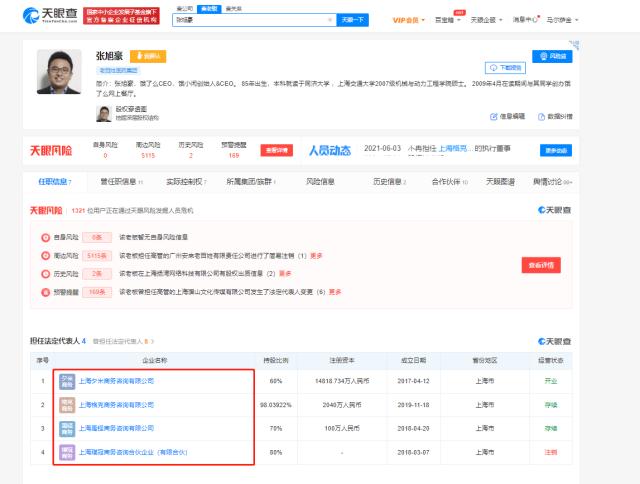Click the red circle icon for 自身风险
640x484 pixels.
(46, 238)
